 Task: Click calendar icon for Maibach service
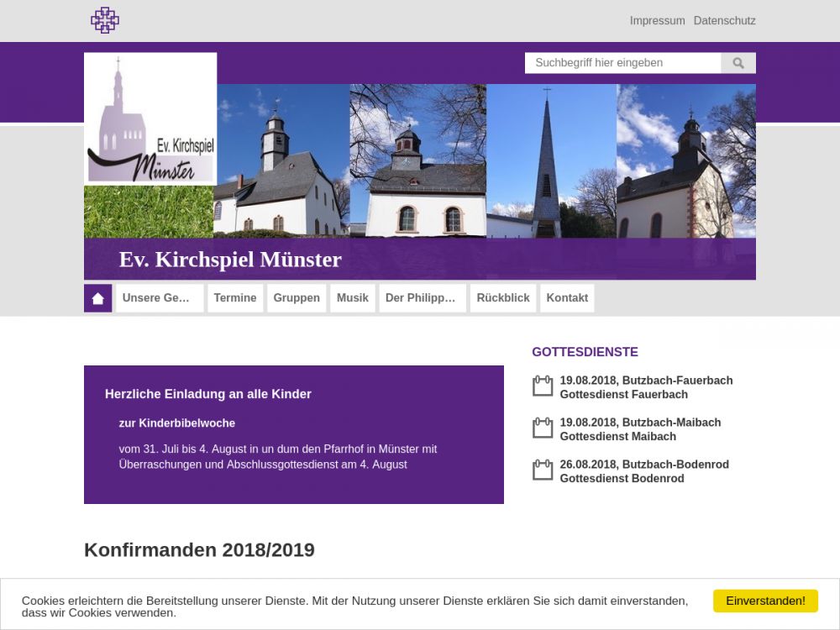point(543,428)
